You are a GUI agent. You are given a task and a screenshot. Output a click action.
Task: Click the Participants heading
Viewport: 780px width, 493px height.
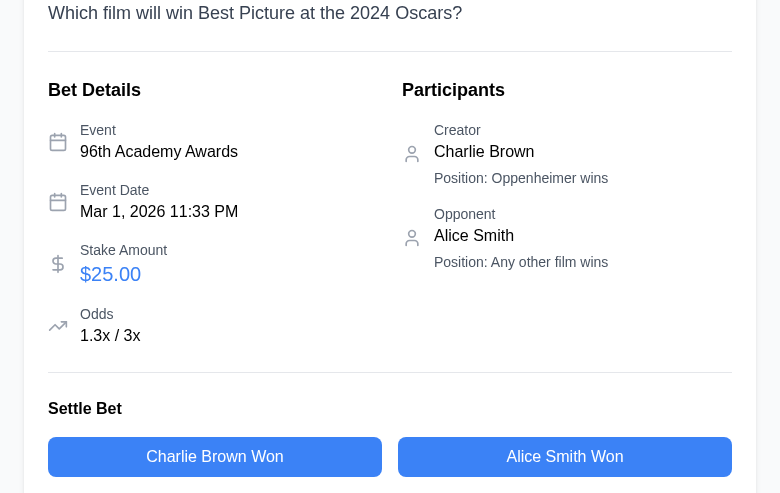click(x=453, y=90)
